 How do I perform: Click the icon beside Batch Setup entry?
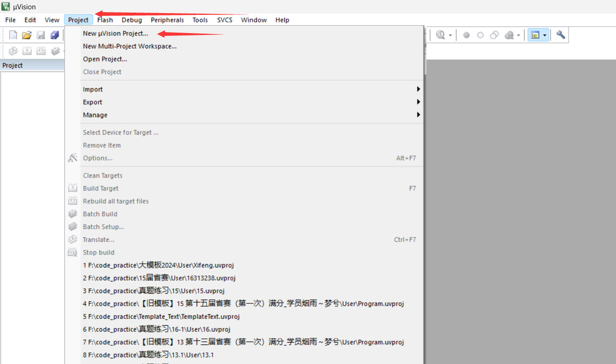click(73, 227)
